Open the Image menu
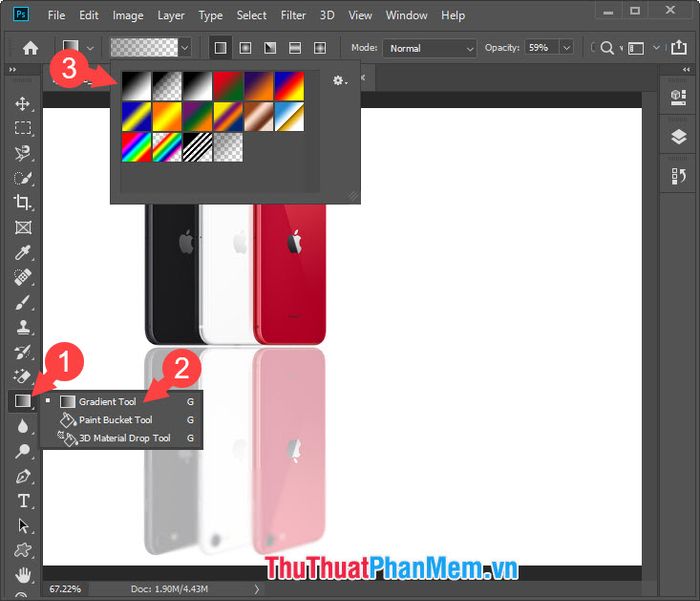Image resolution: width=700 pixels, height=601 pixels. (128, 15)
